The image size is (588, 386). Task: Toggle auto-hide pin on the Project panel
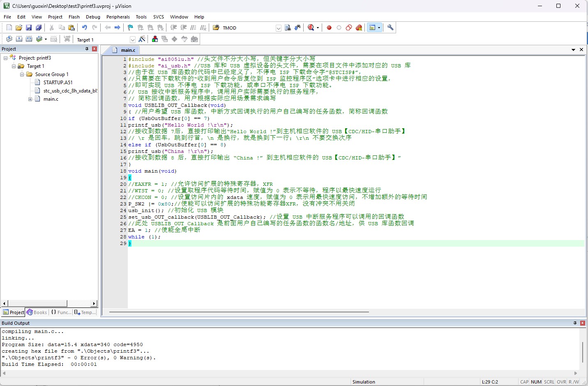coord(87,49)
